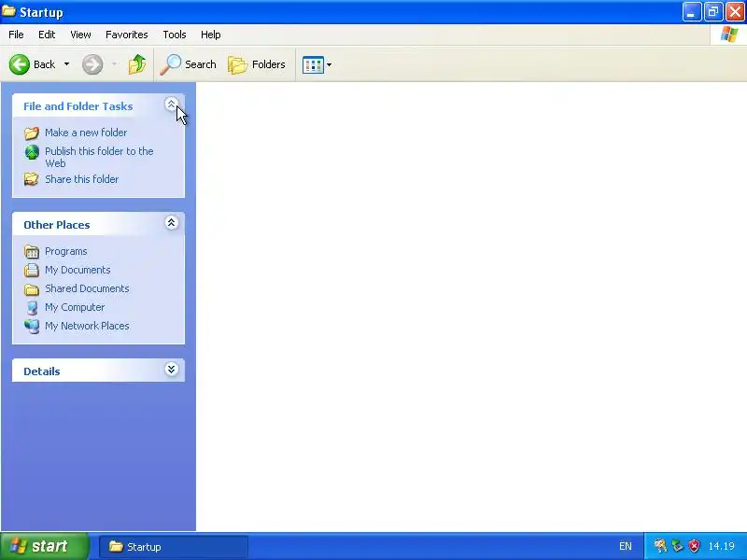Image resolution: width=747 pixels, height=560 pixels.
Task: Open the Favorites menu
Action: tap(127, 35)
